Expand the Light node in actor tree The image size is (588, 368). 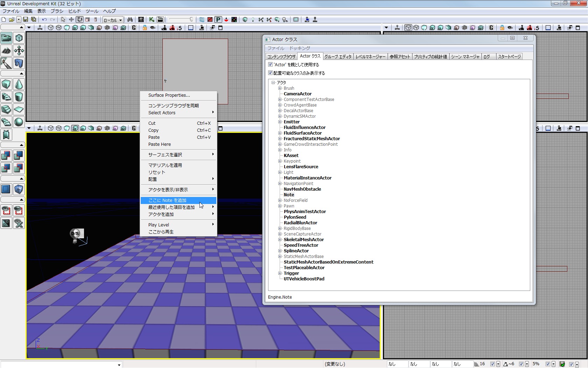pyautogui.click(x=280, y=172)
